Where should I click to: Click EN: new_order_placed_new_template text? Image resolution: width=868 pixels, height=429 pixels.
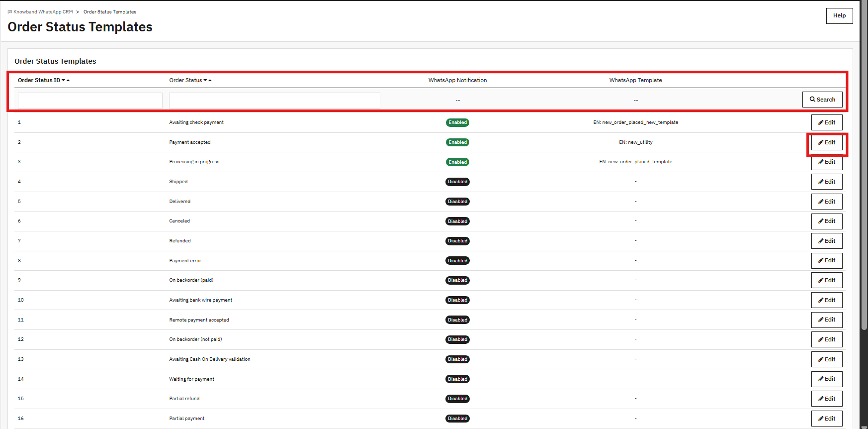(635, 122)
